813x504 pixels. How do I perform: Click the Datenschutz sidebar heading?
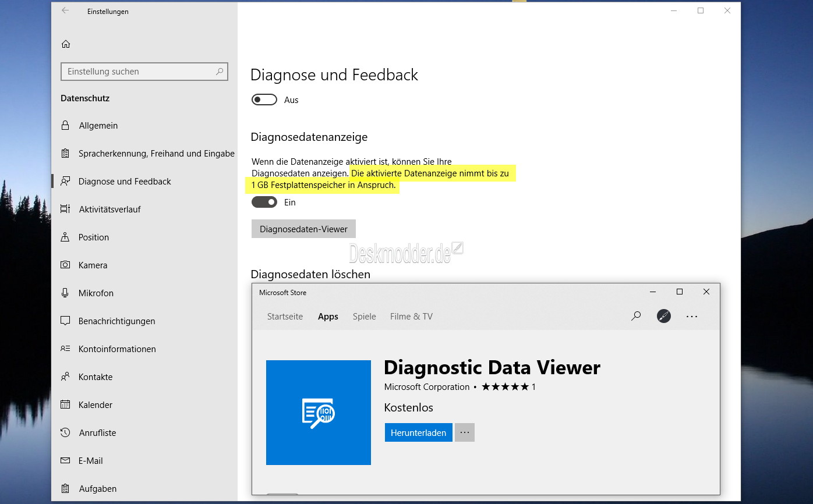85,98
